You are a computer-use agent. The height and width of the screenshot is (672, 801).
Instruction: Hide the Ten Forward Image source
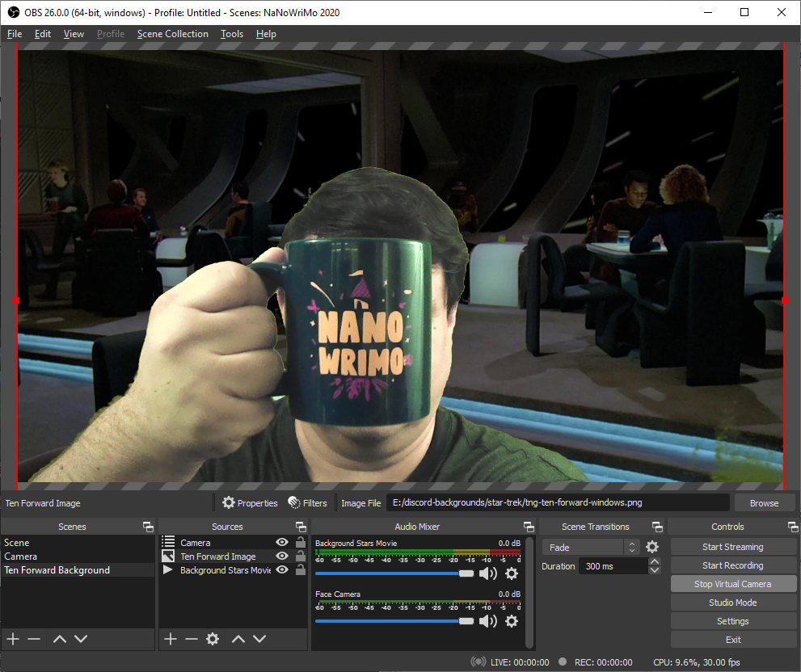(282, 556)
